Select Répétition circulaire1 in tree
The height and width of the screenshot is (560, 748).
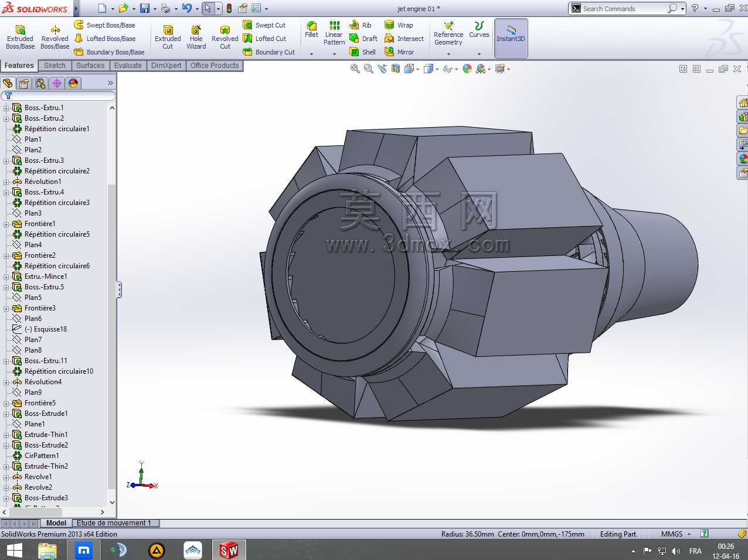(57, 129)
